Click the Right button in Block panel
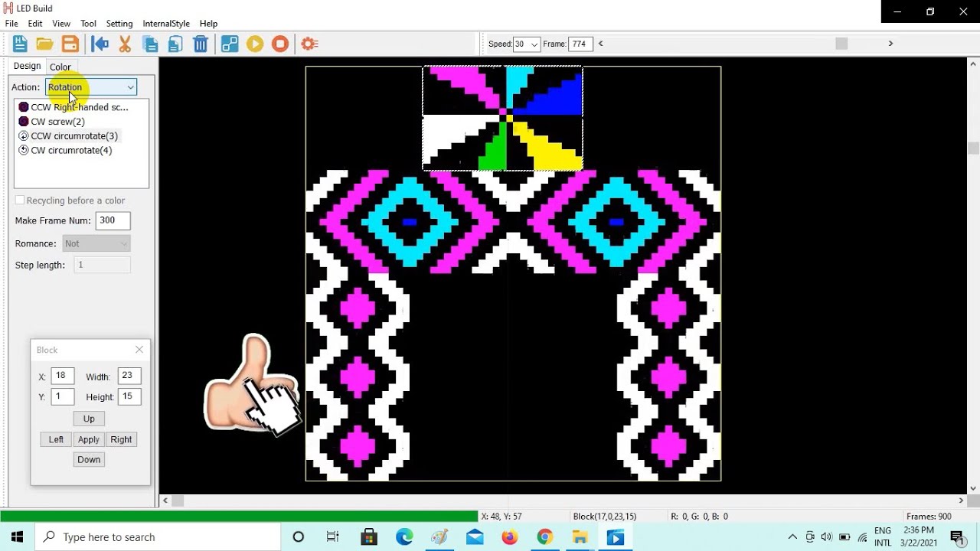This screenshot has width=980, height=551. 121,439
